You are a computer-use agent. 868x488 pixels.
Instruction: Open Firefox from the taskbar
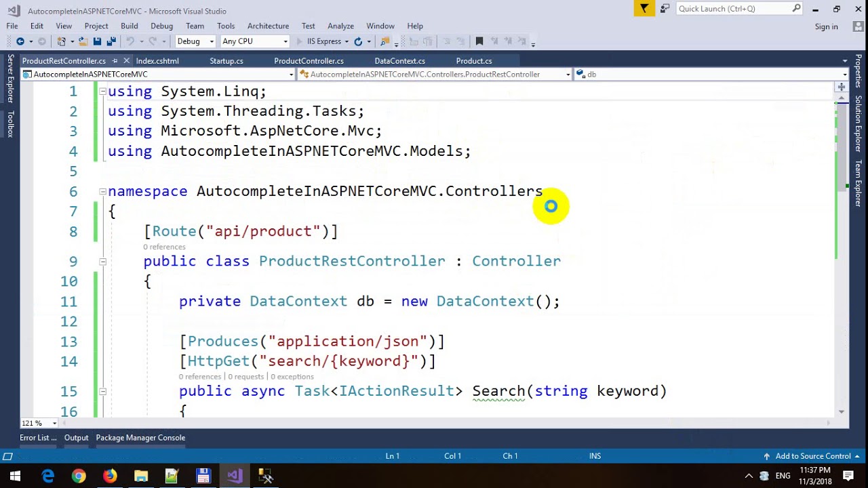110,476
